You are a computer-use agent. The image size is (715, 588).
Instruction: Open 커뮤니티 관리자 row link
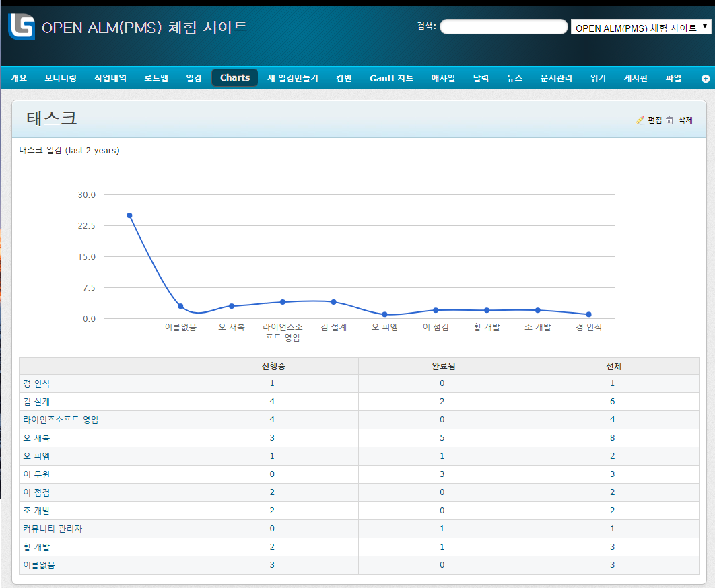53,529
